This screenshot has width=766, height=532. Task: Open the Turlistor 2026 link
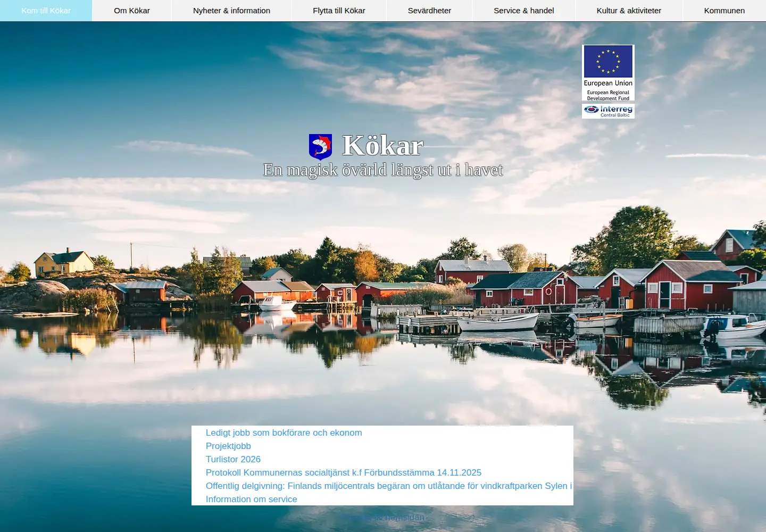(x=233, y=459)
